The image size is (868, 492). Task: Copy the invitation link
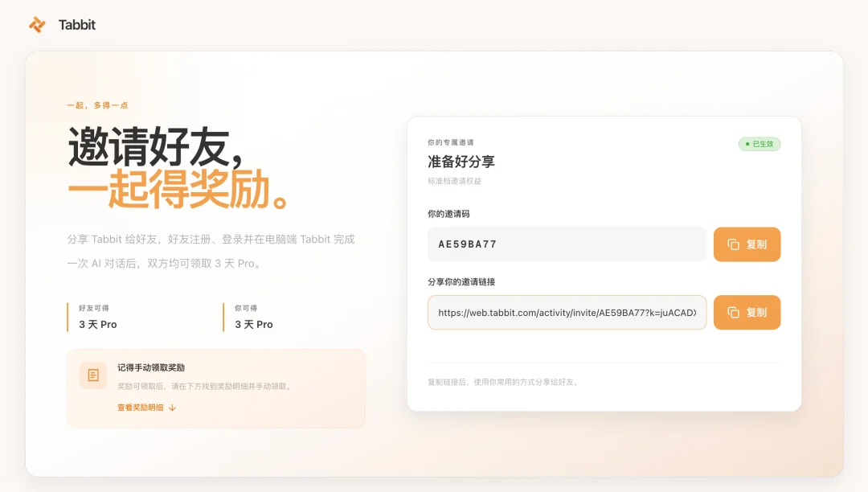tap(747, 312)
